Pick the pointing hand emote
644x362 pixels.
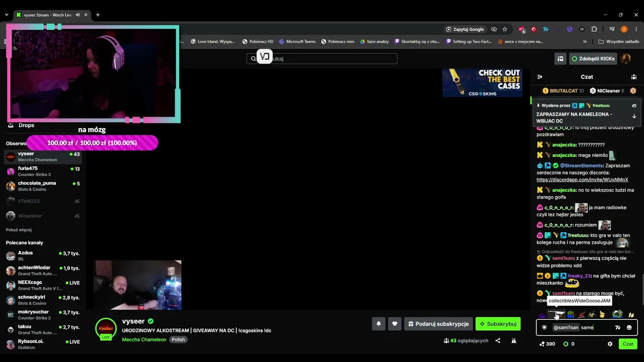pos(602,315)
